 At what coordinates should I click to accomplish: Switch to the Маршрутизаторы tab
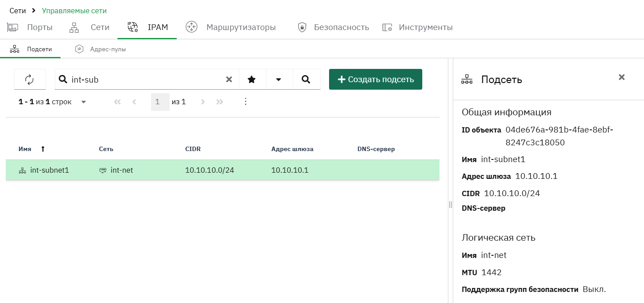point(231,27)
